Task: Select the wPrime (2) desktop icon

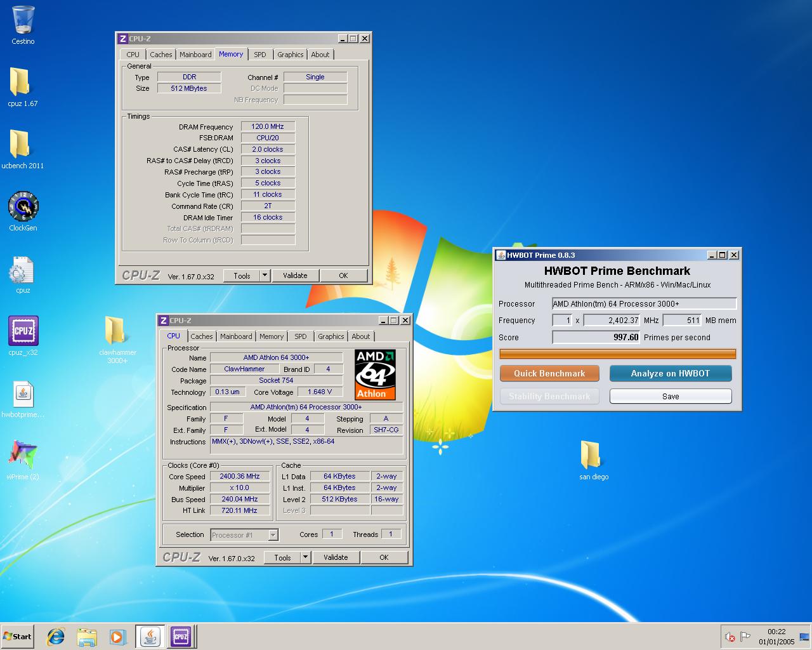Action: pos(23,455)
